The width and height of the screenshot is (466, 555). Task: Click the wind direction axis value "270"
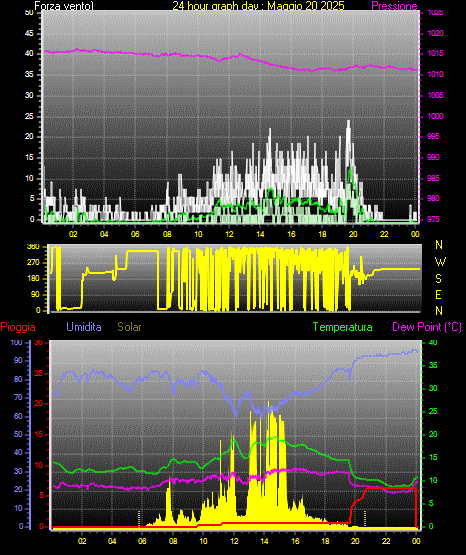coord(34,263)
